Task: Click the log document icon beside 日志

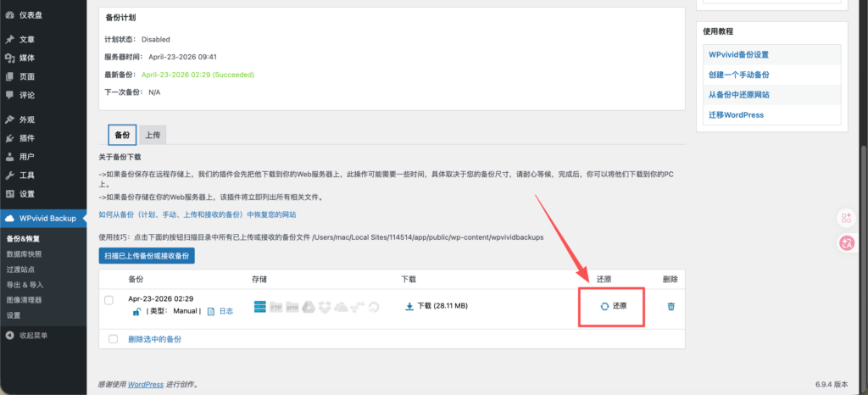Action: pyautogui.click(x=211, y=311)
